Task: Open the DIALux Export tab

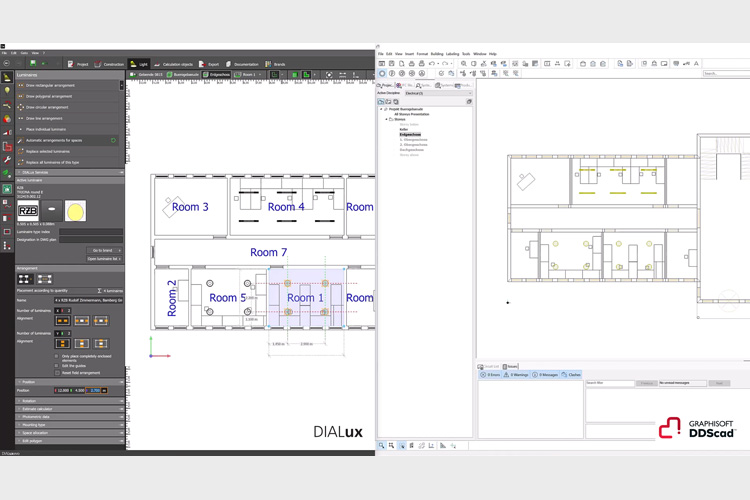Action: coord(209,64)
